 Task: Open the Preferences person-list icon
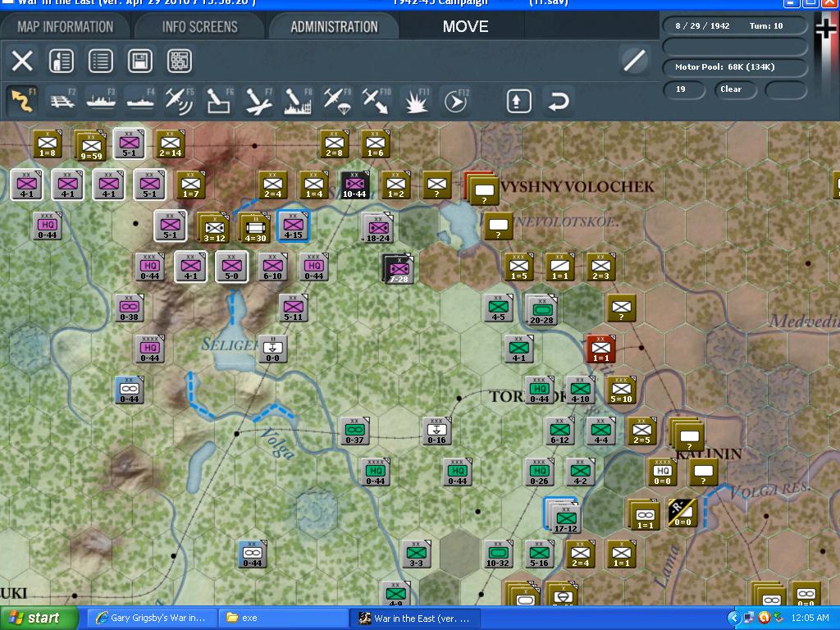coord(61,61)
